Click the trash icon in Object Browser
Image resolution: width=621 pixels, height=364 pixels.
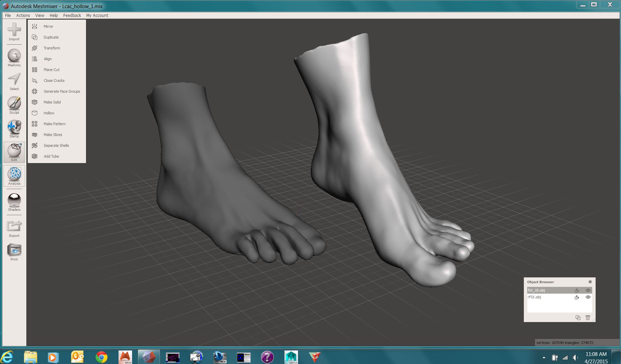588,318
